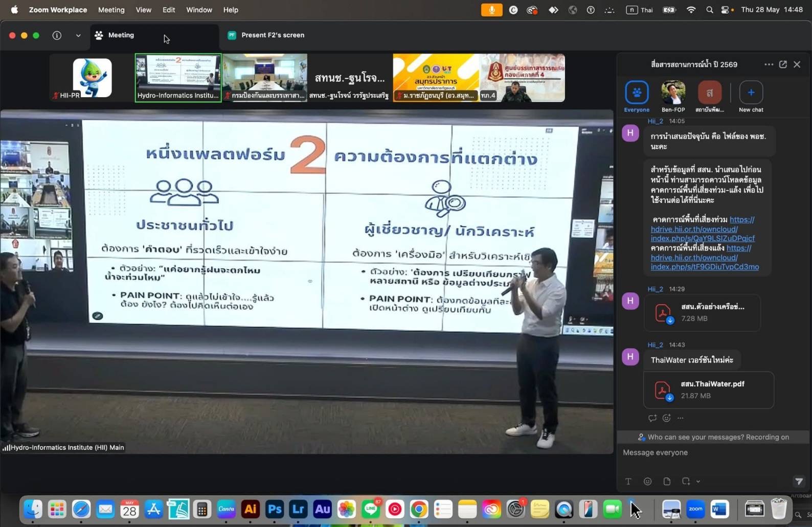Image resolution: width=812 pixels, height=527 pixels.
Task: Open chat panel more options ellipsis
Action: click(769, 64)
